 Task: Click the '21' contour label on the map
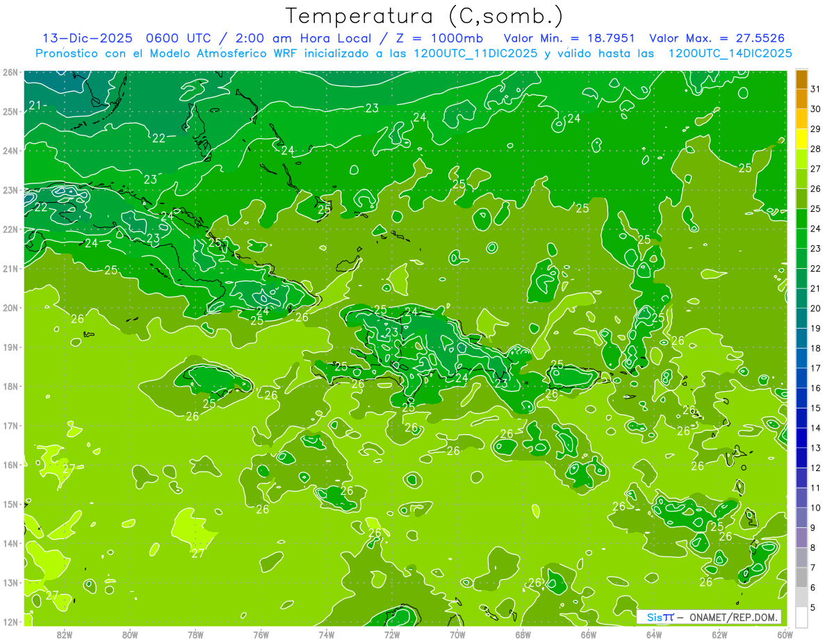[35, 105]
